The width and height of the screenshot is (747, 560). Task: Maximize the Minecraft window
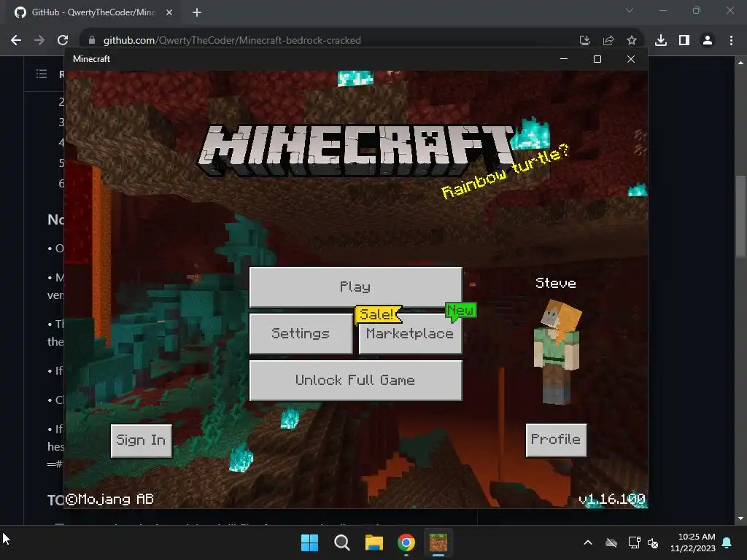597,59
